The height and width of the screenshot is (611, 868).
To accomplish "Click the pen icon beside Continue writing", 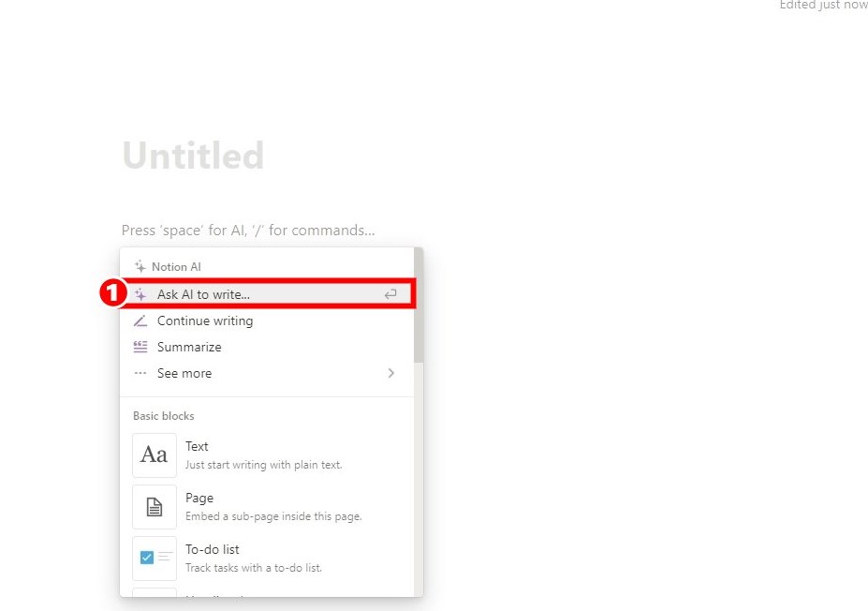I will pos(140,320).
